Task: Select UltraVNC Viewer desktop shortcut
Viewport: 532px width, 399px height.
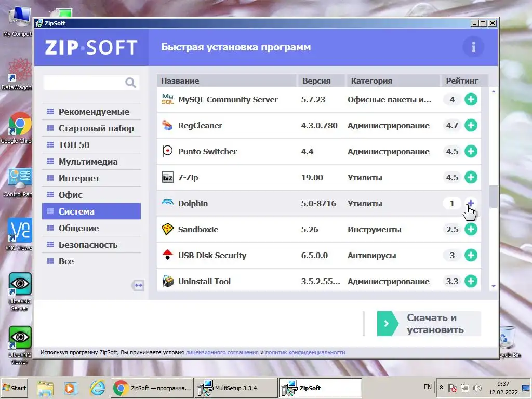Action: tap(19, 345)
